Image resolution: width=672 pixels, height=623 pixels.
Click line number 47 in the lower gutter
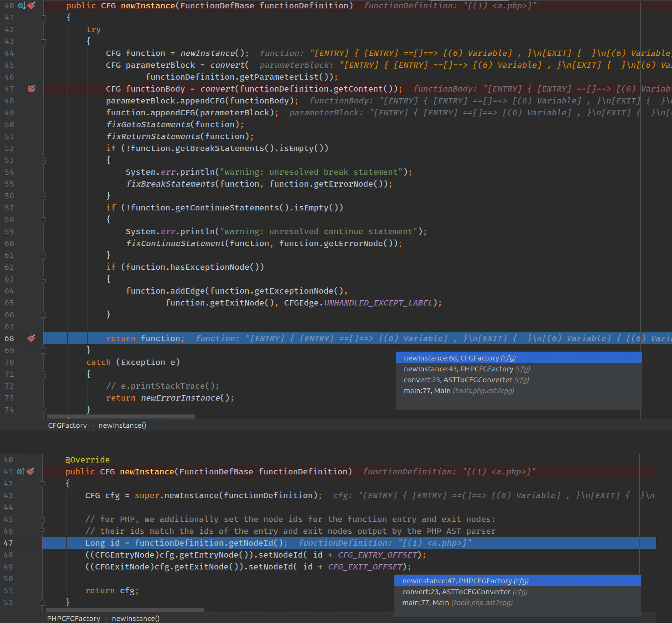(8, 543)
